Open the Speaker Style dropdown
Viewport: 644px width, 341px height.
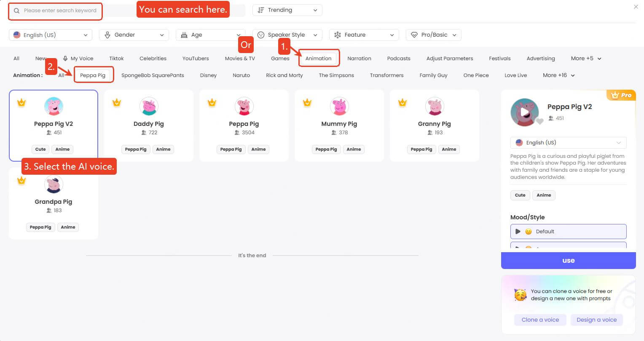[287, 35]
